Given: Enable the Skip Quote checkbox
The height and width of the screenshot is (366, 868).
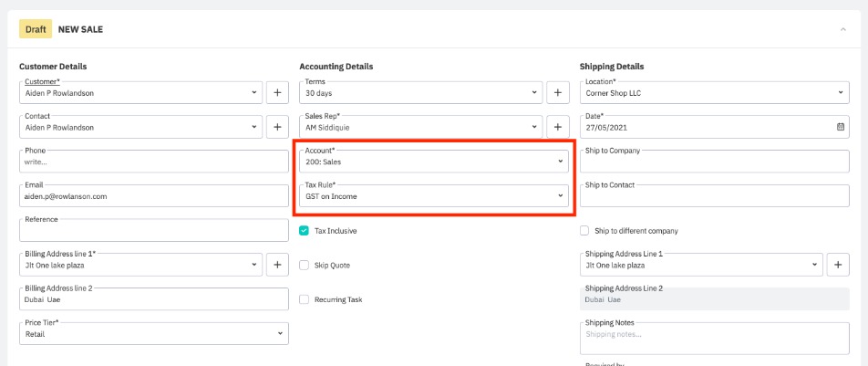Looking at the screenshot, I should (x=305, y=266).
